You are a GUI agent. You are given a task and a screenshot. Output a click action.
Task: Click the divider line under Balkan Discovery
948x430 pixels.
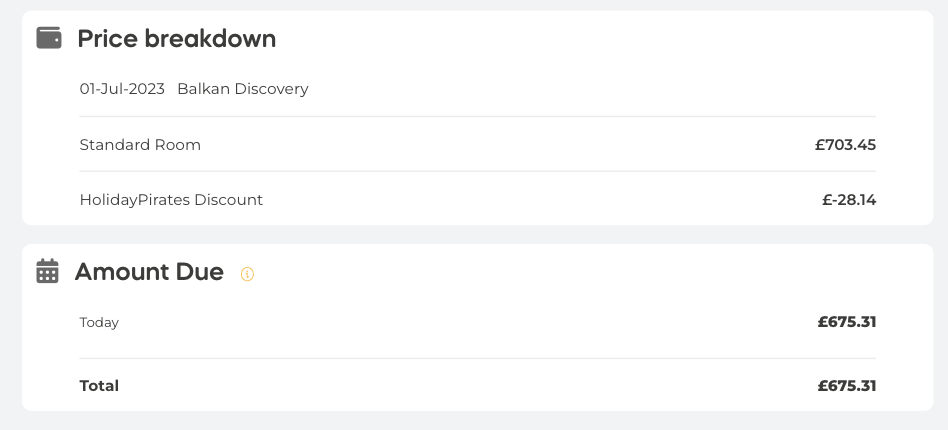[478, 116]
